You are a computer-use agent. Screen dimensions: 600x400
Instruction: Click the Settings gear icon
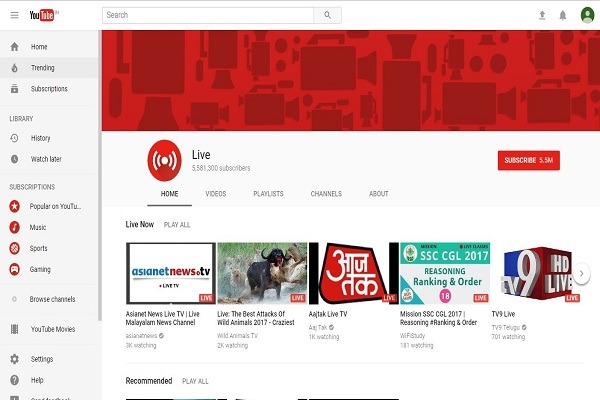click(x=15, y=359)
